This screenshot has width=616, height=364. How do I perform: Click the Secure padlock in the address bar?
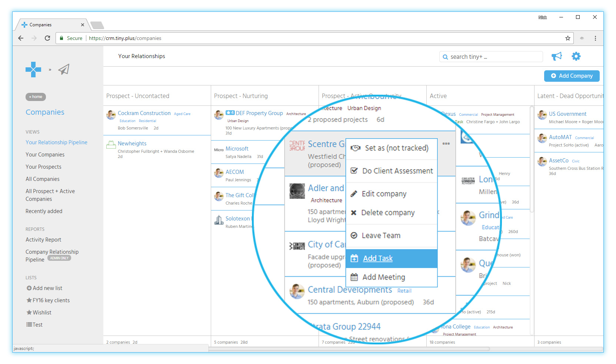62,38
